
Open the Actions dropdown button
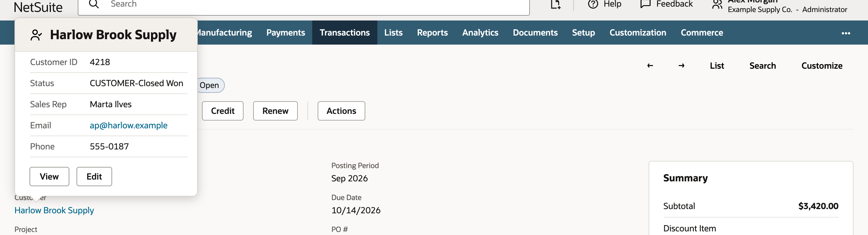[x=341, y=111]
